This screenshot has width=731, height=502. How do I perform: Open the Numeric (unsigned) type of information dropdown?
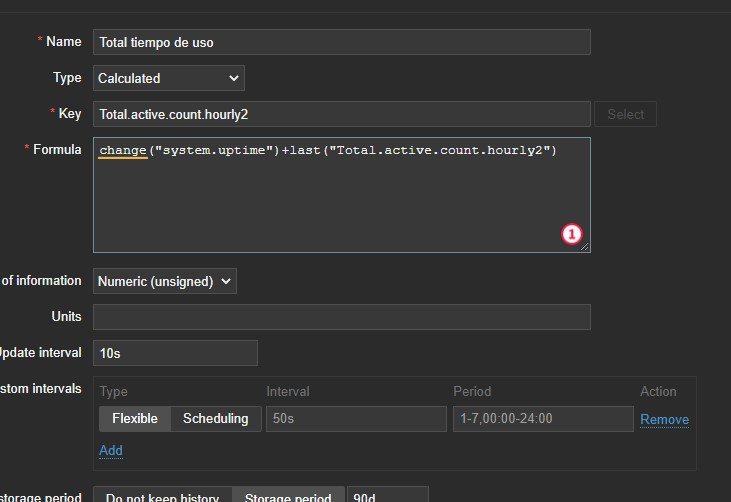coord(165,281)
